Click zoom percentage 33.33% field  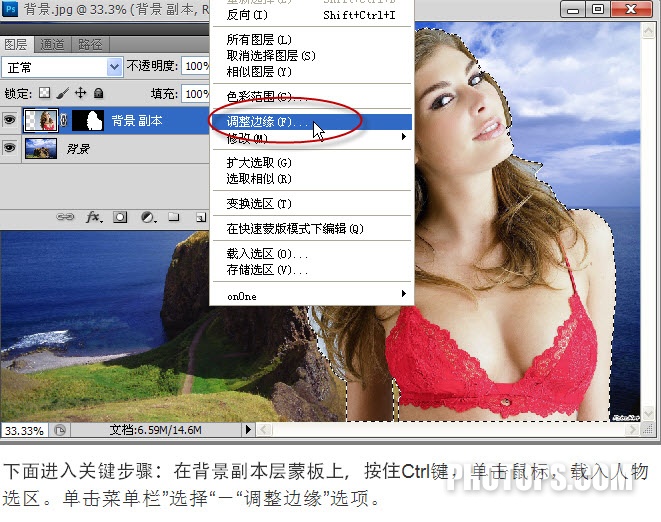(x=24, y=431)
